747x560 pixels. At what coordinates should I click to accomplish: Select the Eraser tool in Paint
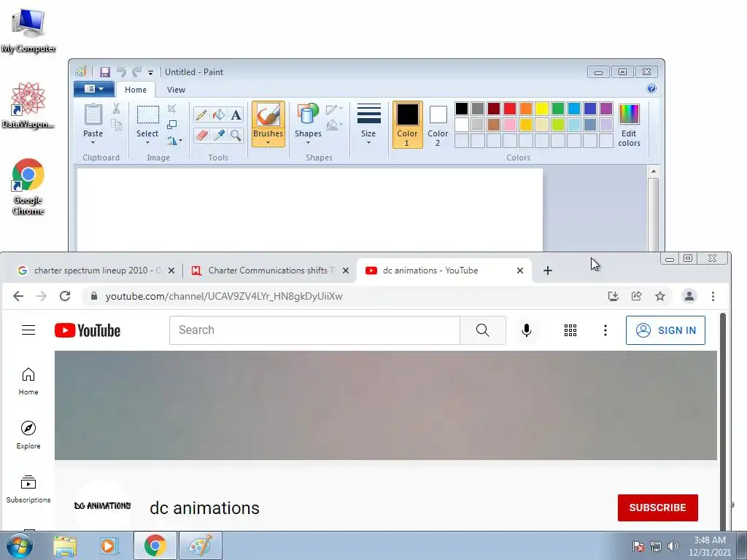click(x=201, y=135)
